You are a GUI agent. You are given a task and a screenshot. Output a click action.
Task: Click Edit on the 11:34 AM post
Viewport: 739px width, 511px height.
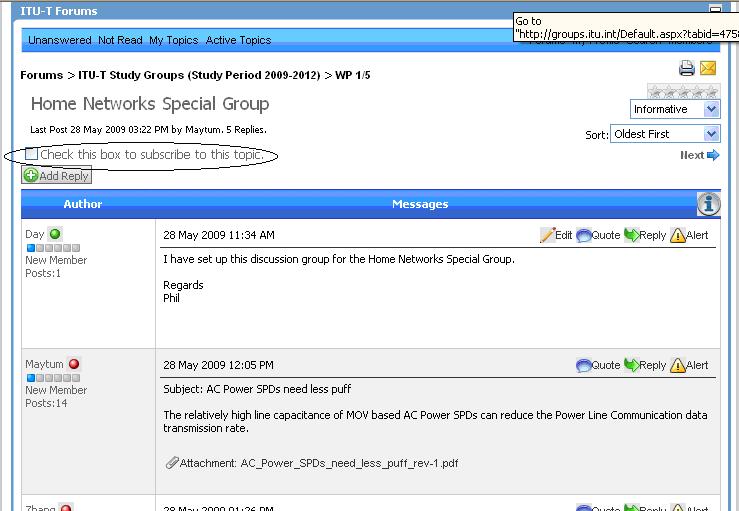(556, 235)
